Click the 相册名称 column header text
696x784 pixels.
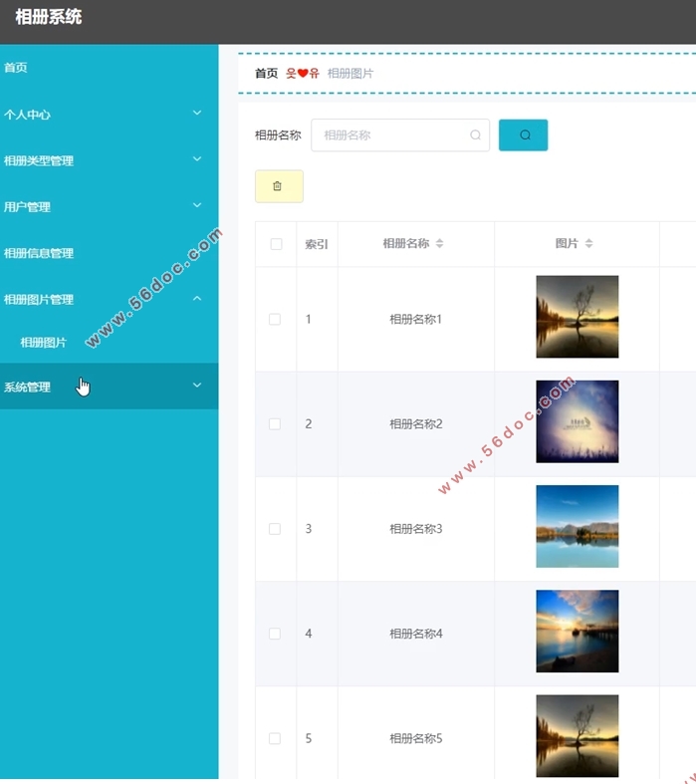405,243
